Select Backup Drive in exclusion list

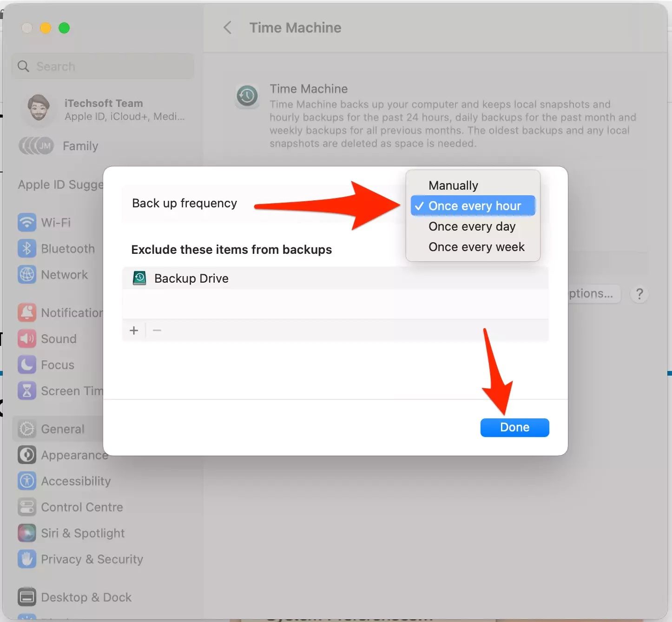click(335, 278)
